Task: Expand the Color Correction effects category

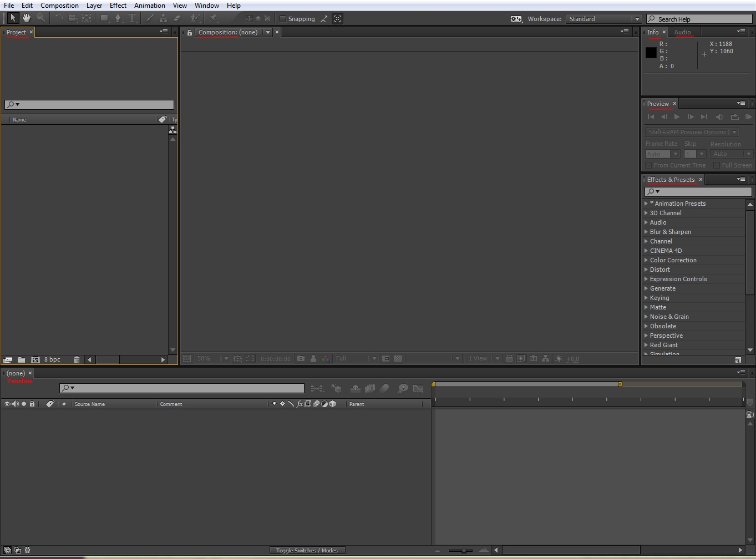Action: (646, 260)
